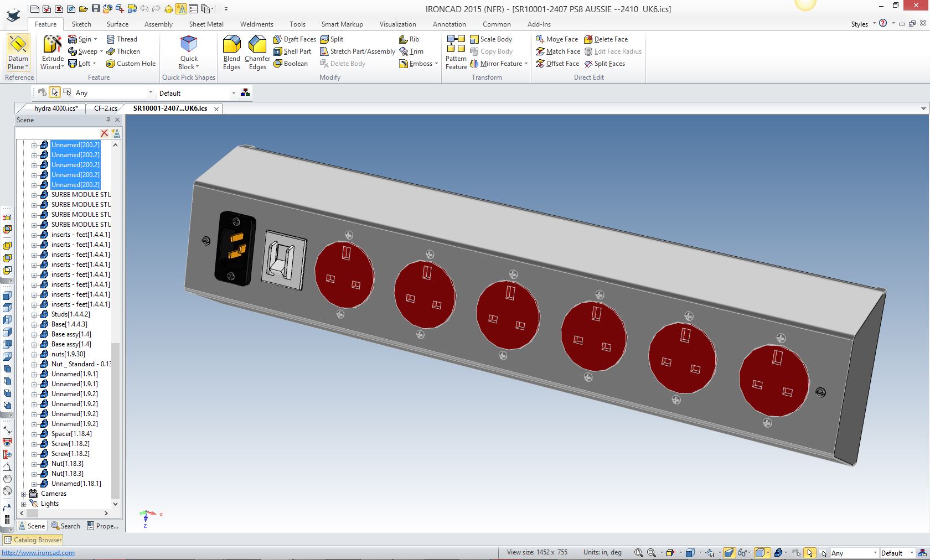The width and height of the screenshot is (930, 560).
Task: Click the Blend Edges tool
Action: click(x=231, y=44)
